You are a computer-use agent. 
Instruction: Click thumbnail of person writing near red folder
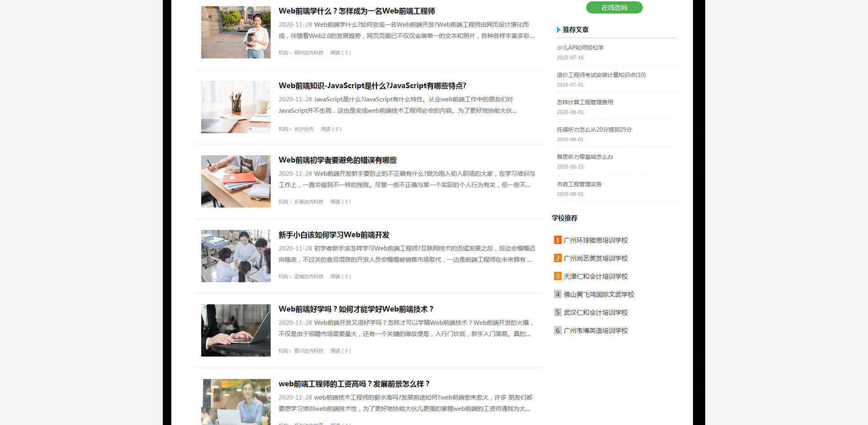[x=236, y=181]
